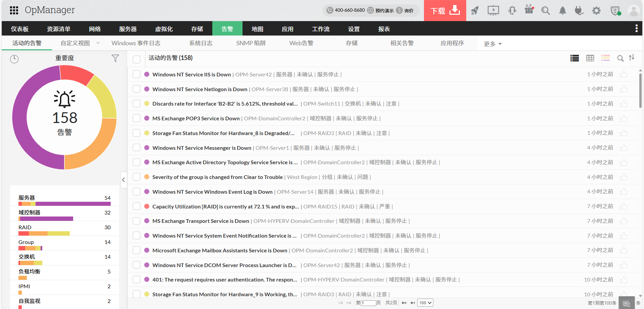
Task: Open the settings gear icon in header
Action: point(596,11)
